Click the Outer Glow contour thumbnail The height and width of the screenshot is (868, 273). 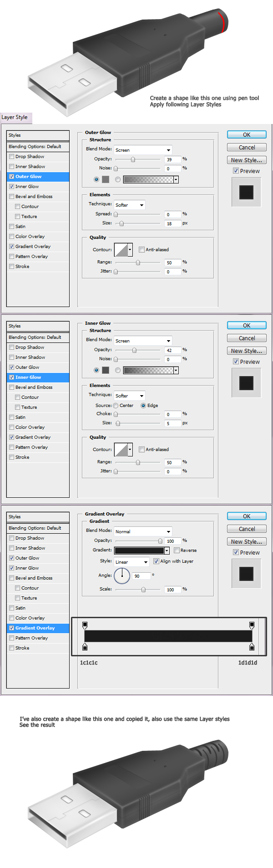point(121,249)
